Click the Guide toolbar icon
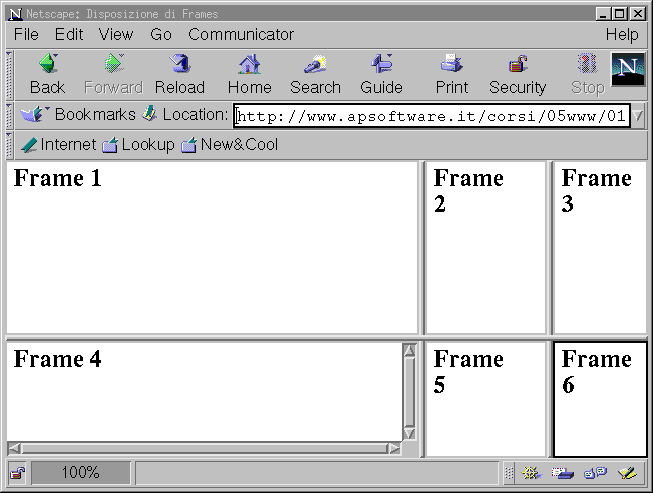This screenshot has height=493, width=653. point(381,74)
